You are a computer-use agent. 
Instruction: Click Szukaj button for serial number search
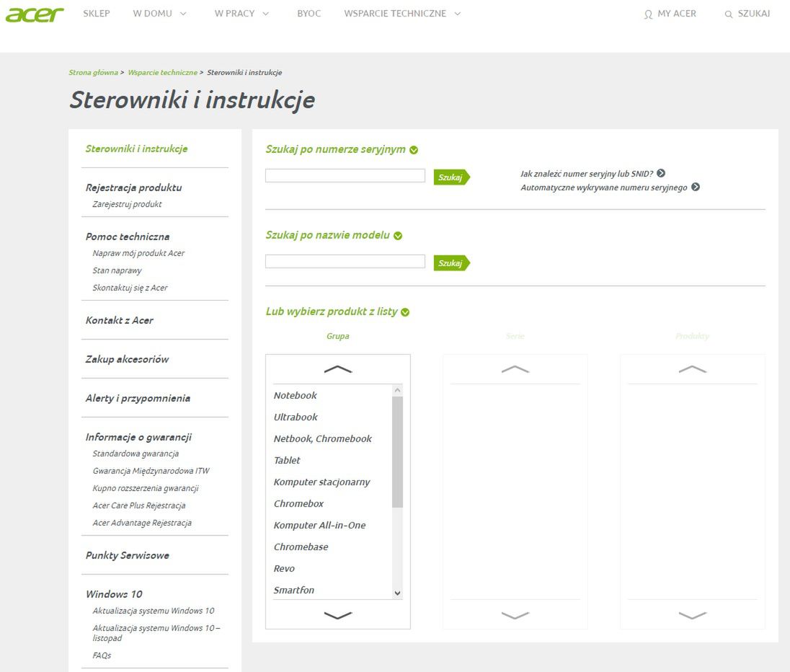(451, 177)
